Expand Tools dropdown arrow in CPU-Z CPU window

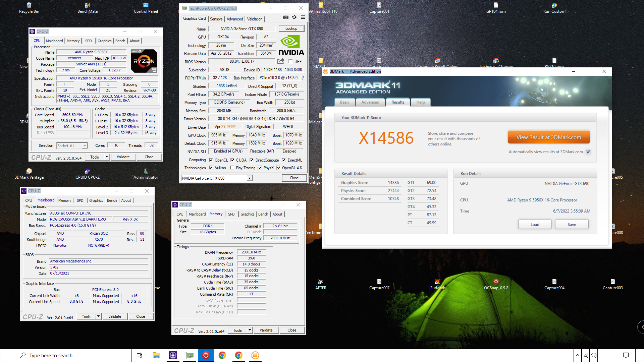[x=107, y=157]
